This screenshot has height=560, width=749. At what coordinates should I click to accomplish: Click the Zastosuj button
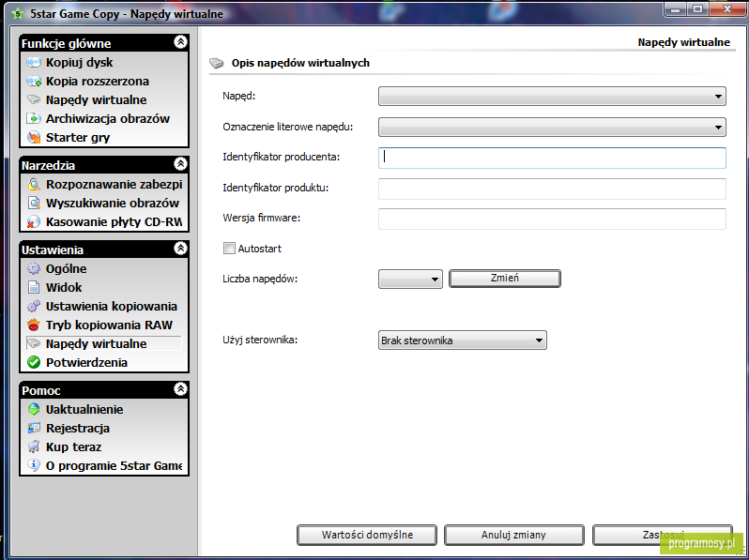[662, 535]
